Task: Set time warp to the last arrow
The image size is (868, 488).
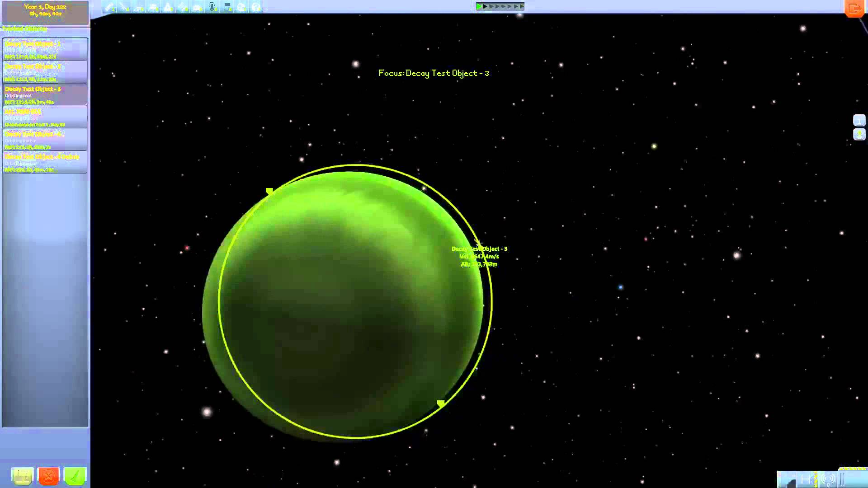Action: tap(521, 6)
